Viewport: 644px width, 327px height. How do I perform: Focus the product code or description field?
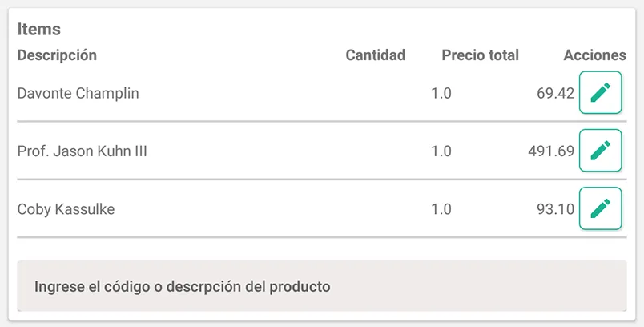[321, 286]
